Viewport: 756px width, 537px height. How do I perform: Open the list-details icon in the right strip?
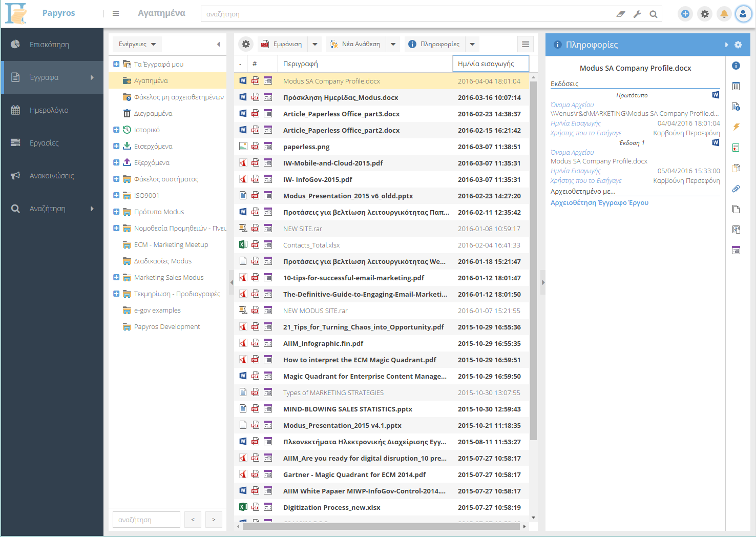coord(736,86)
